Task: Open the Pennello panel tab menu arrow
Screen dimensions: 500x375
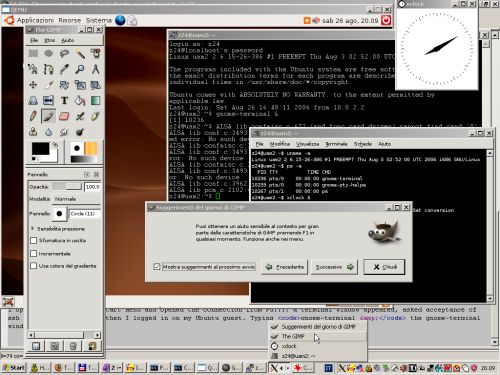Action: click(87, 174)
